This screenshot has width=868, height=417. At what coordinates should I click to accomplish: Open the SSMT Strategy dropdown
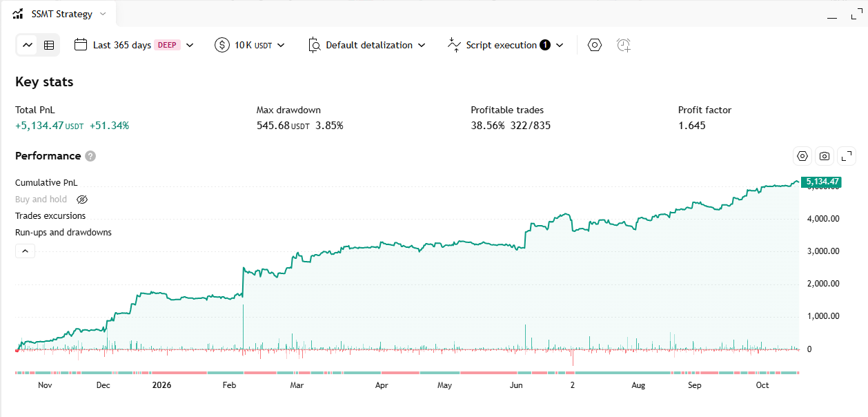click(x=68, y=14)
